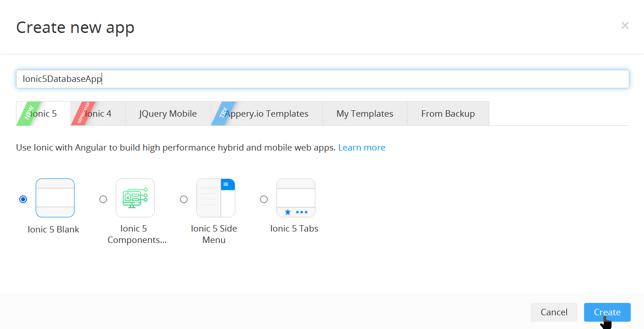The image size is (644, 329).
Task: Click the Ionic 5 Side Menu template icon
Action: point(216,198)
